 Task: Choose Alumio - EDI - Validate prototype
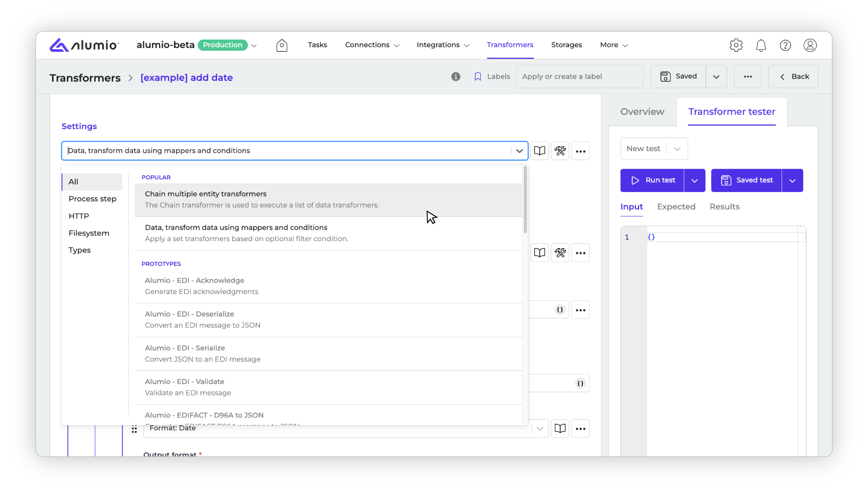tap(328, 387)
